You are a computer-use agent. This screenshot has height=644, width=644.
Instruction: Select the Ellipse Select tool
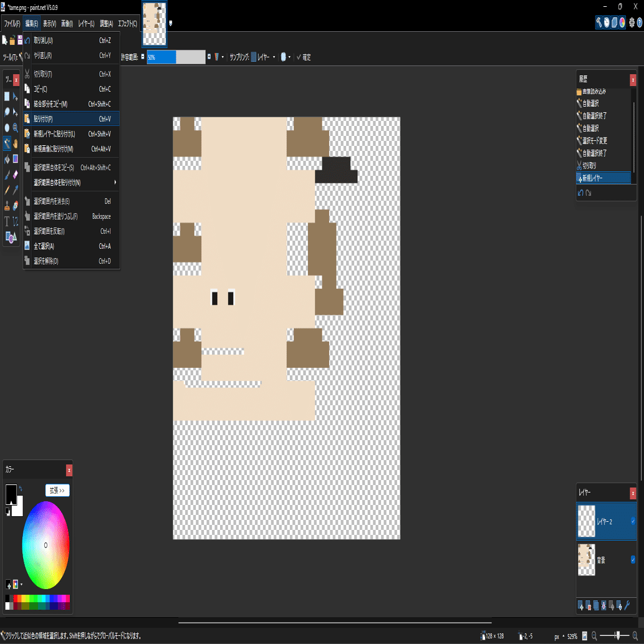click(7, 128)
